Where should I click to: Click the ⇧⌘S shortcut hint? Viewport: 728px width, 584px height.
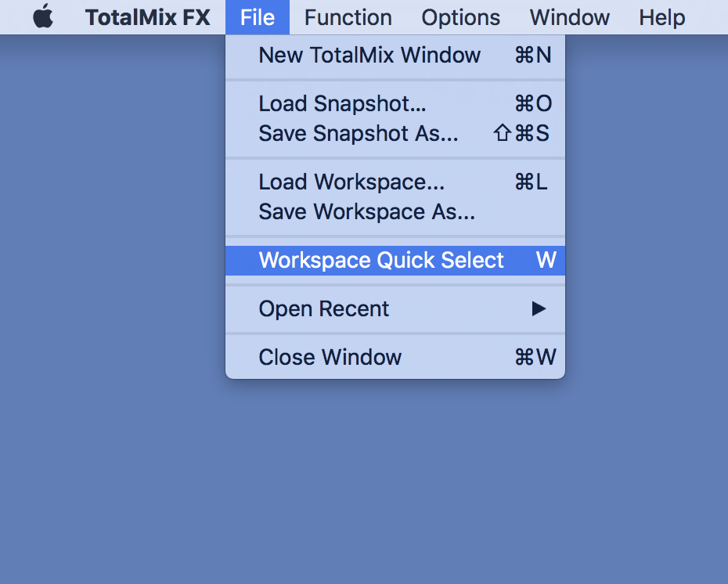click(x=521, y=134)
